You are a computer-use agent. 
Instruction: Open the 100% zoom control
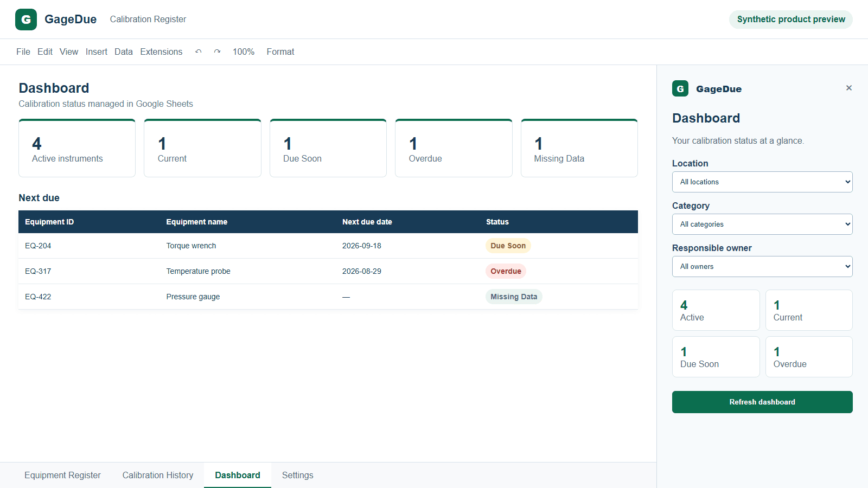(x=244, y=52)
